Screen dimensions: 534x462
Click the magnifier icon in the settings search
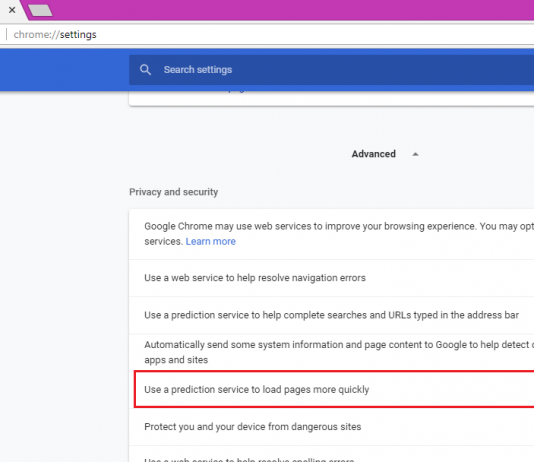point(145,70)
